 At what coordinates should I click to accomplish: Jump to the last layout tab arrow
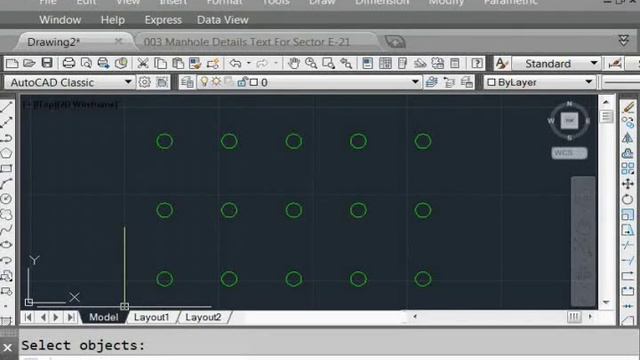coord(70,317)
